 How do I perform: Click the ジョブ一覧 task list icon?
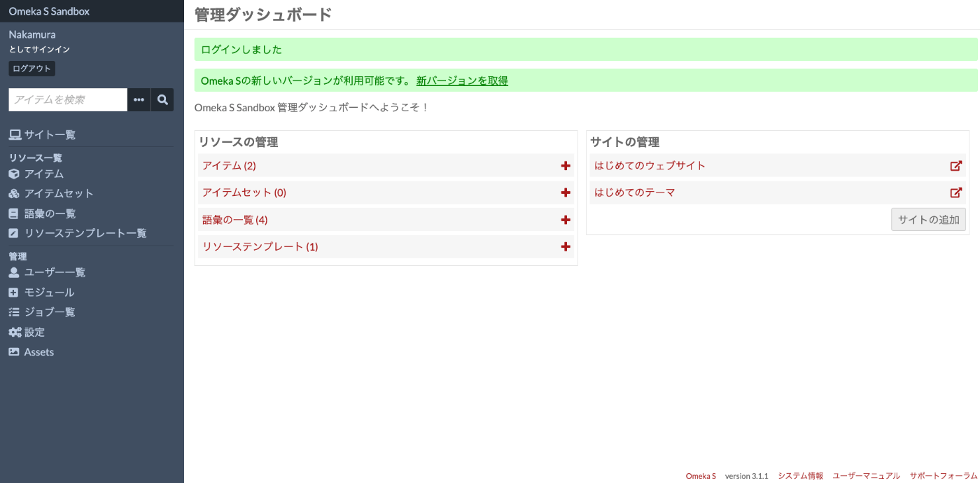[x=14, y=312]
